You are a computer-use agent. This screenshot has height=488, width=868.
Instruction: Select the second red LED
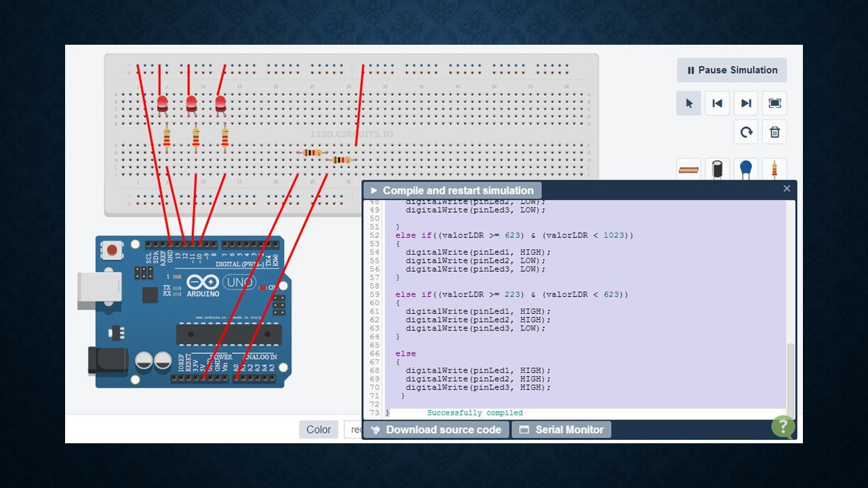pos(191,104)
